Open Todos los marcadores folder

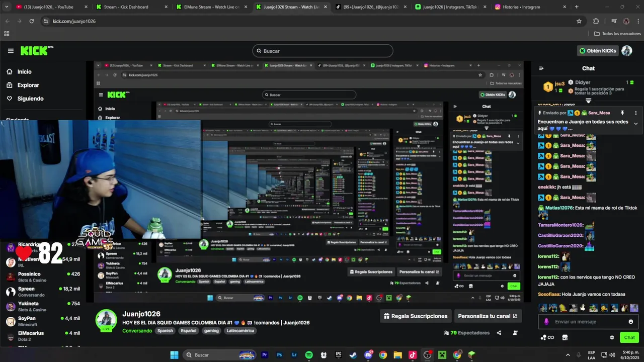[x=617, y=34]
